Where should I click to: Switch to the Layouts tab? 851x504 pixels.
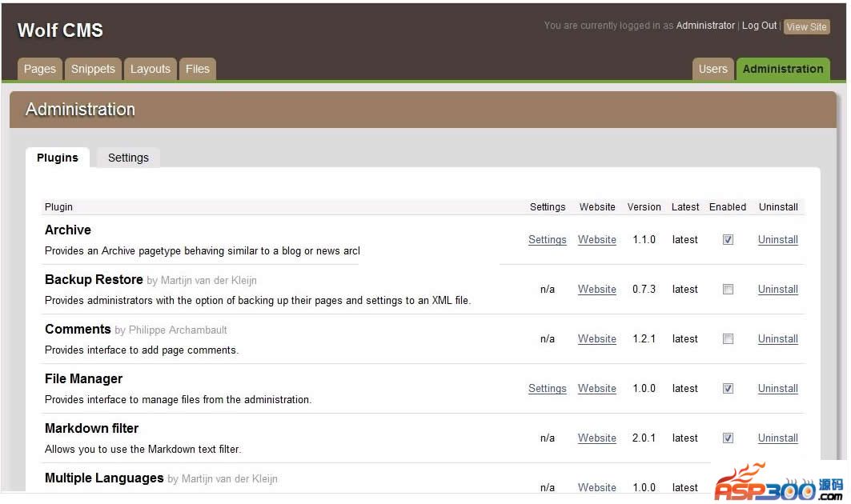(x=150, y=69)
